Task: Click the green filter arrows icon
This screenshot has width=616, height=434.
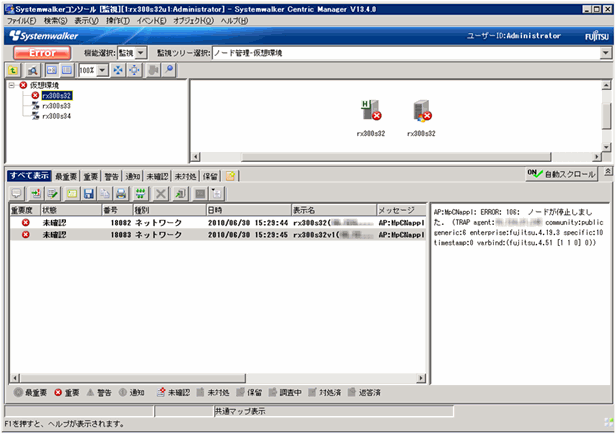Action: [x=141, y=193]
